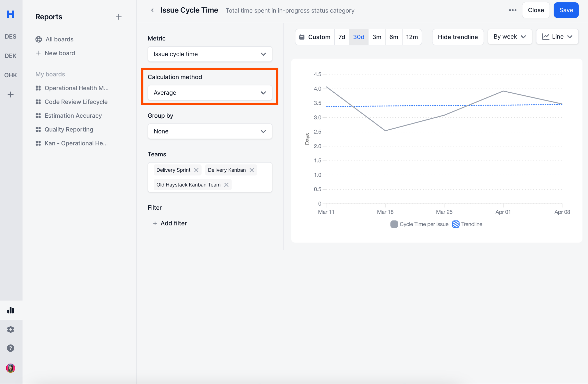Toggle Hide trendline button
Viewport: 588px width, 384px height.
(458, 37)
